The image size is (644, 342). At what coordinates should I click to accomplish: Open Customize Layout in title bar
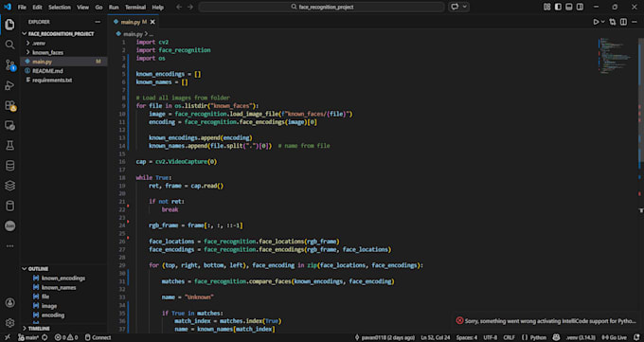[547, 7]
